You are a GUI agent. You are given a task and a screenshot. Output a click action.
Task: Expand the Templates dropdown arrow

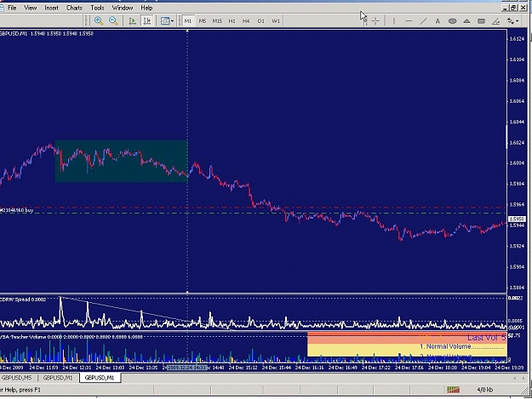click(x=172, y=21)
